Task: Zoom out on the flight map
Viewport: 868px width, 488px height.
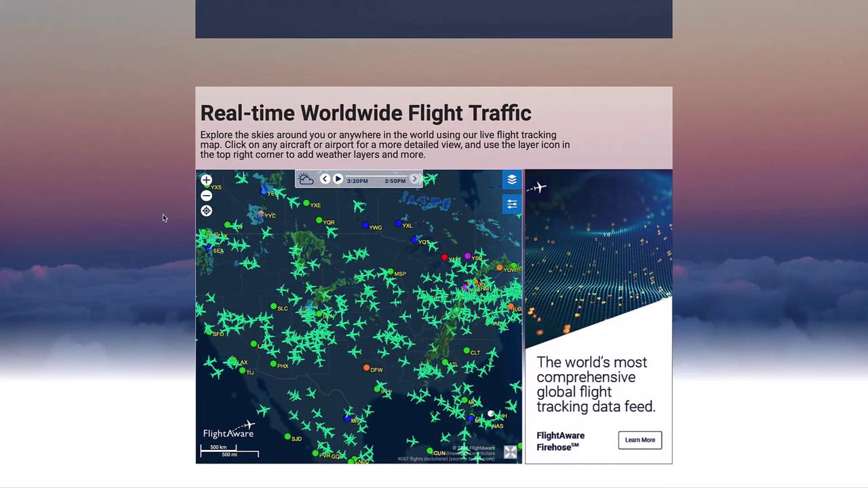Action: [206, 196]
